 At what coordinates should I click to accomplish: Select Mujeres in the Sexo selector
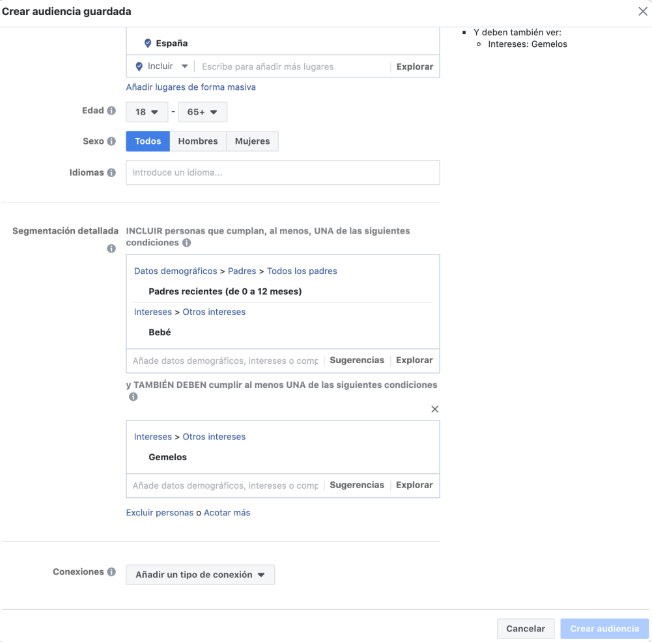pos(252,142)
